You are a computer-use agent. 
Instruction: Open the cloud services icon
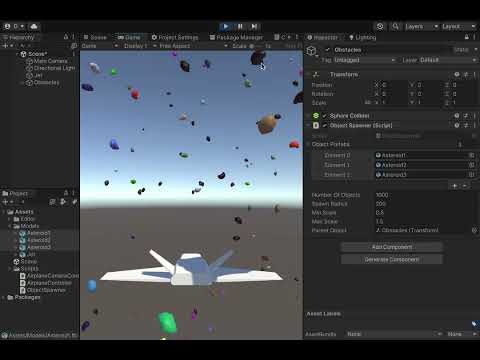point(34,26)
